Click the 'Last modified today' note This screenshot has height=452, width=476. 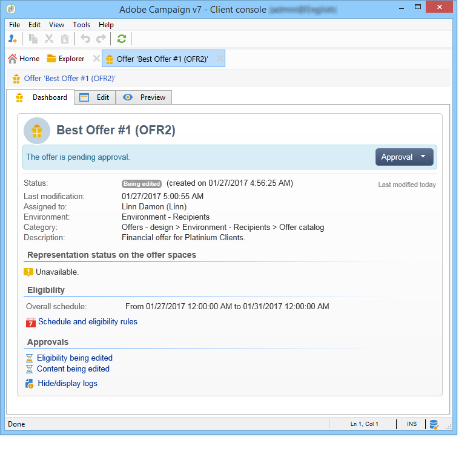click(407, 185)
